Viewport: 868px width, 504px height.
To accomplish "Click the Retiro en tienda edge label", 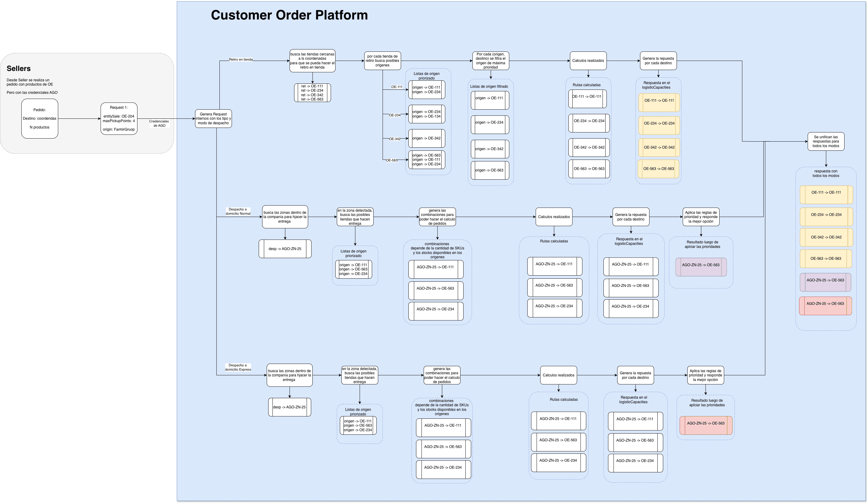I will [241, 60].
